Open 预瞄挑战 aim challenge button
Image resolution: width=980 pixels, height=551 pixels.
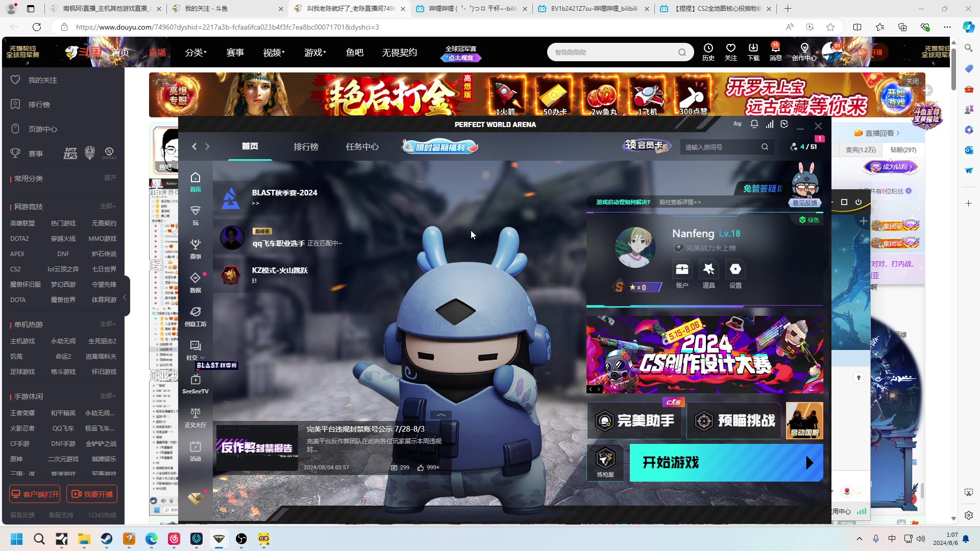[733, 421]
